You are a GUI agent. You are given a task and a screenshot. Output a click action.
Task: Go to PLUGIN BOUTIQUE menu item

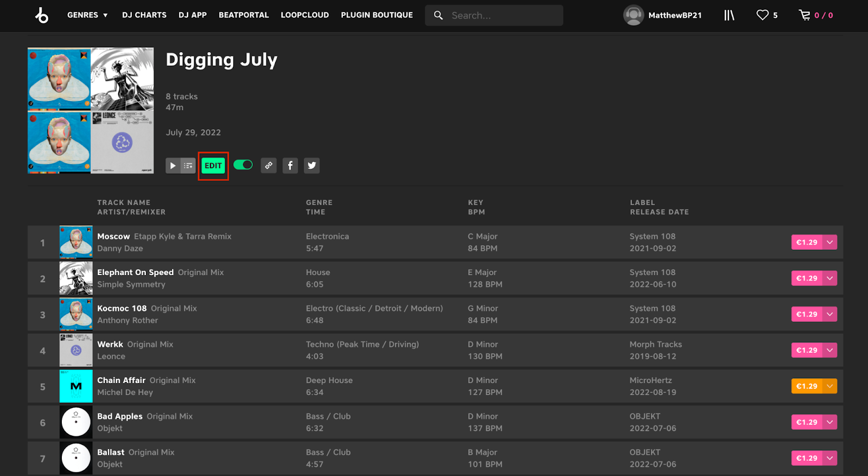point(377,15)
